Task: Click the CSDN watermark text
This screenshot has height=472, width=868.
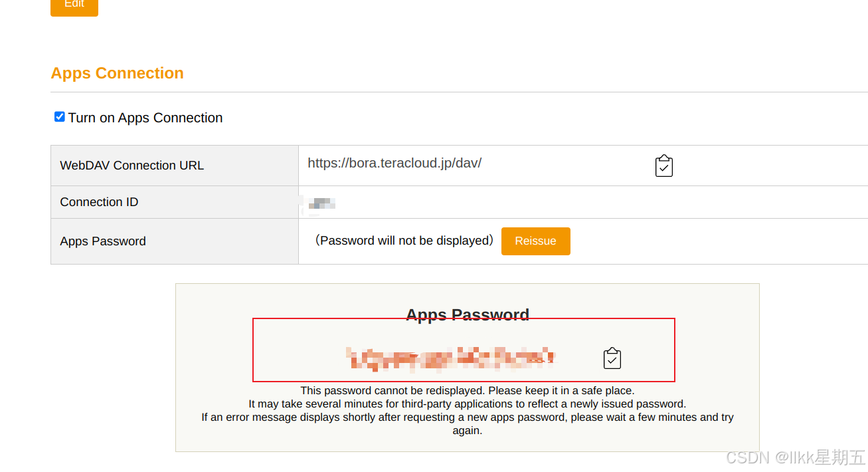Action: [796, 457]
